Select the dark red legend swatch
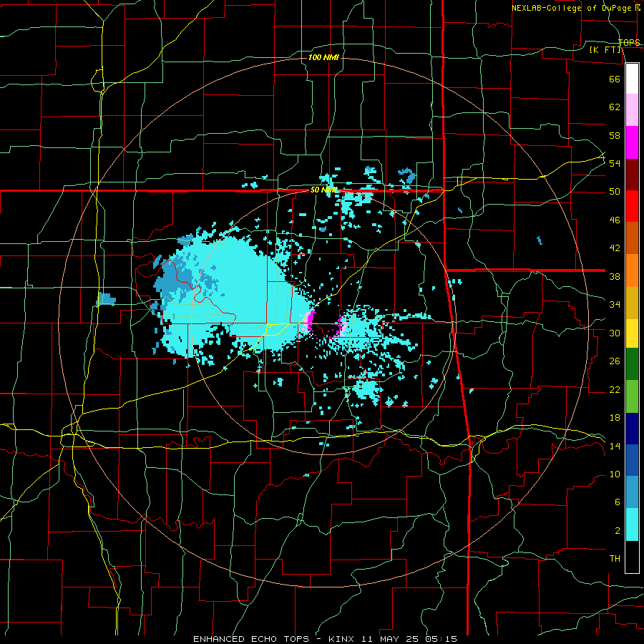644x644 pixels. point(632,174)
